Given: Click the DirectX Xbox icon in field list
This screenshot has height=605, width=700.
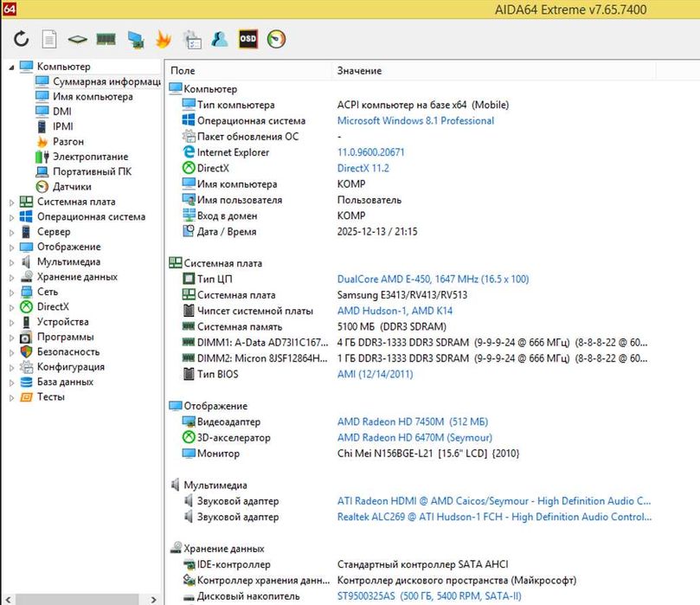Looking at the screenshot, I should [189, 168].
